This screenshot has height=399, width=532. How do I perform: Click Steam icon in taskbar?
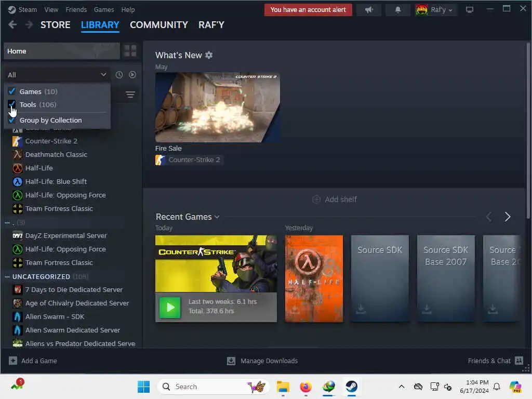pyautogui.click(x=352, y=387)
